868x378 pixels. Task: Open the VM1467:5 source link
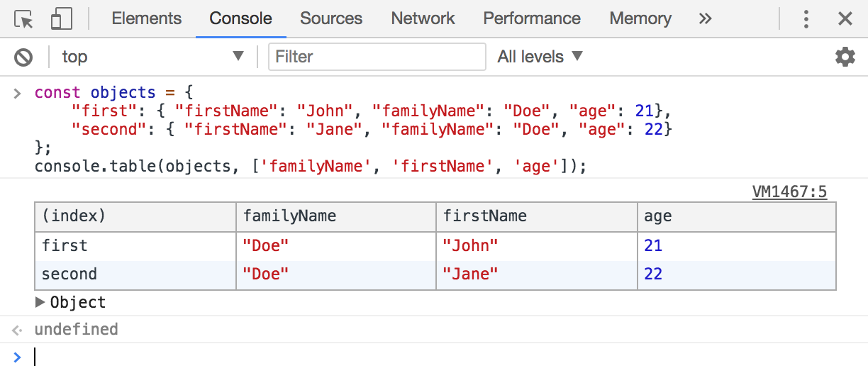789,191
